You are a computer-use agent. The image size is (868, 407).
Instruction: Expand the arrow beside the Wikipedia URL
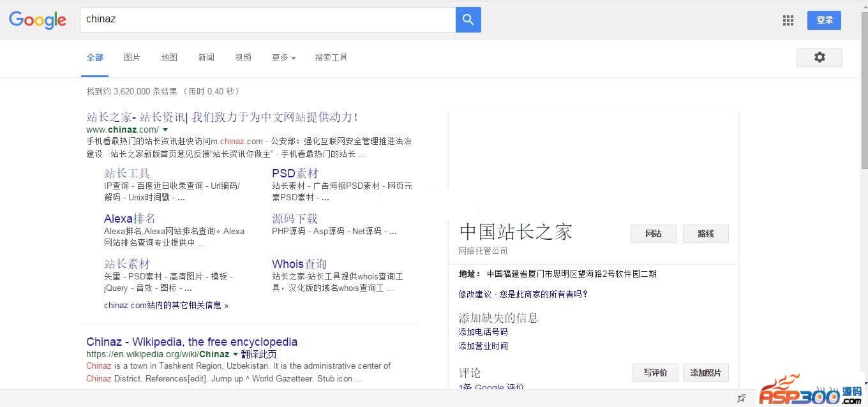[235, 354]
